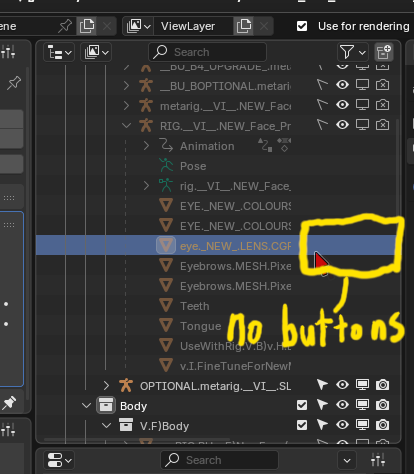Click mesh icon of second Eyebrows.MESH.Pixe row

(166, 286)
